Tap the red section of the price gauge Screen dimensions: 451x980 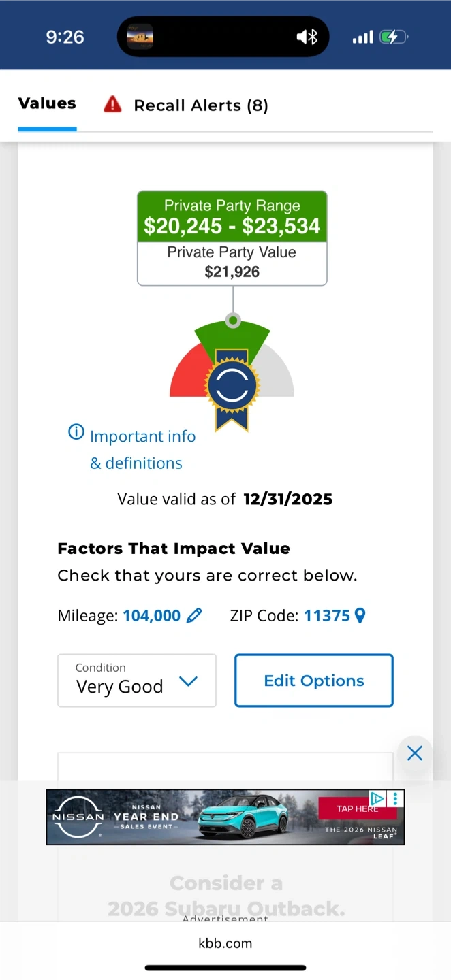tap(185, 374)
